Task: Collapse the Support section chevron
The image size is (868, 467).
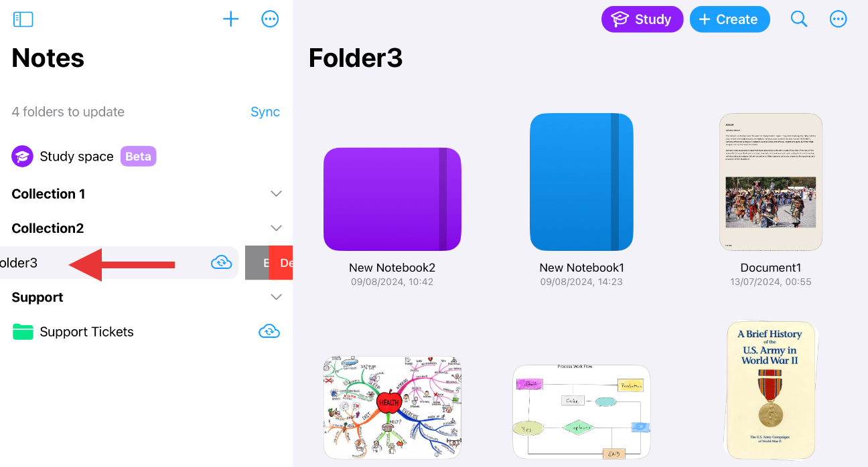Action: [276, 297]
